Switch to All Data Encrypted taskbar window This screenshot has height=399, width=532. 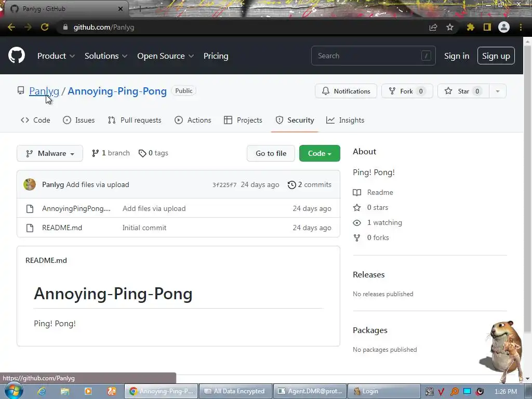[x=236, y=391]
